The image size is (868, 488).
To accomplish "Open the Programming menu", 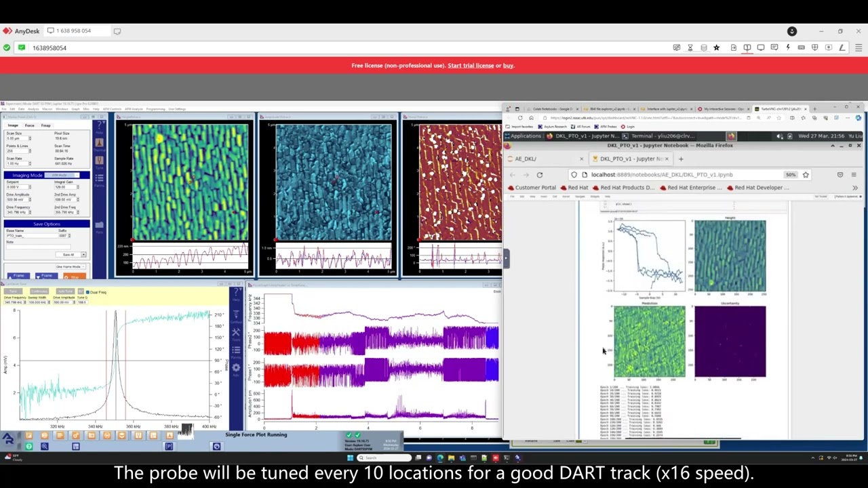I will (x=155, y=109).
